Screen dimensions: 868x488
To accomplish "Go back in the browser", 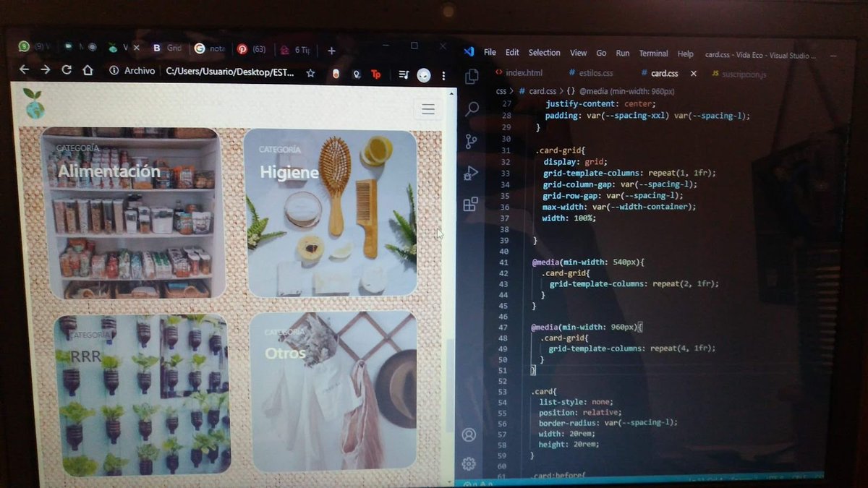I will (24, 70).
